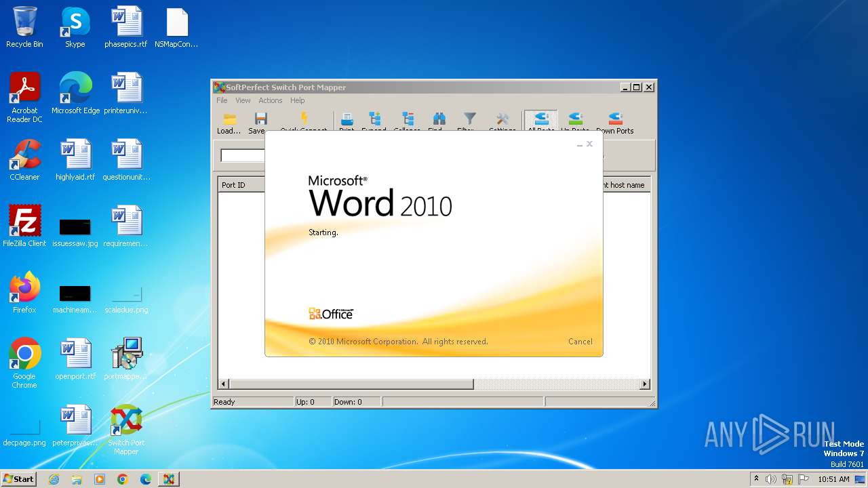Select the Skype desktop shortcut
Viewport: 868px width, 488px height.
click(75, 28)
